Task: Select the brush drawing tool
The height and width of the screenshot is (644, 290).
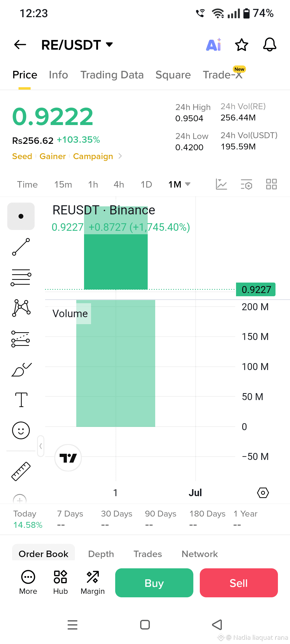Action: coord(21,369)
